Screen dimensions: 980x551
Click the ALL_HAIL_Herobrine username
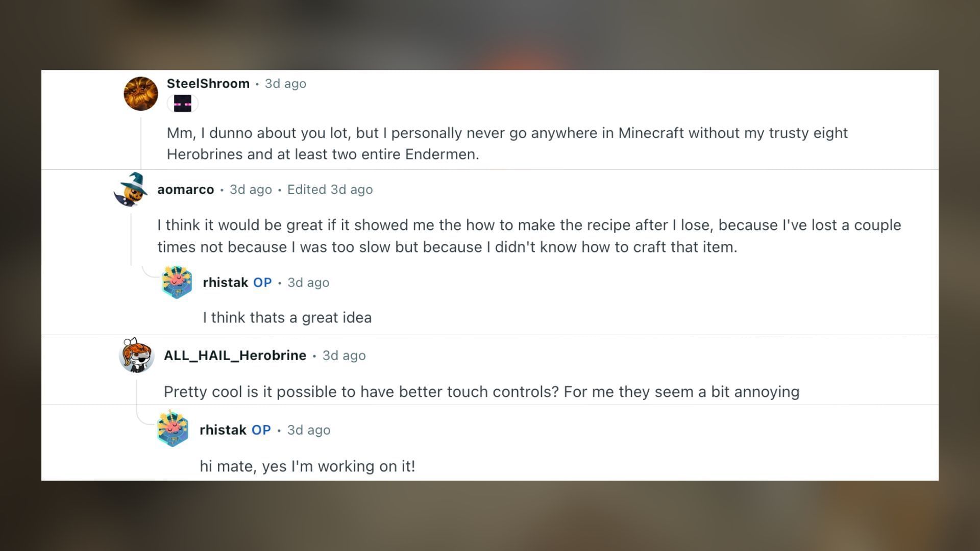point(235,356)
